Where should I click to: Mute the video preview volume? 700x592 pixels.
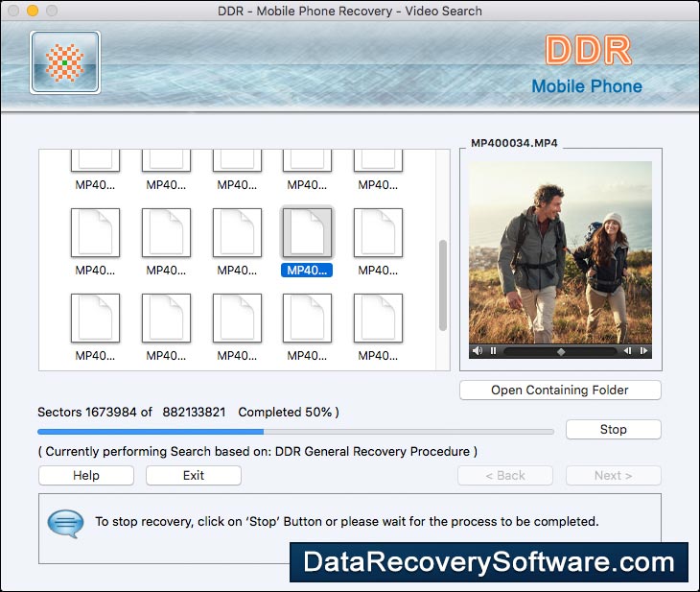tap(478, 351)
